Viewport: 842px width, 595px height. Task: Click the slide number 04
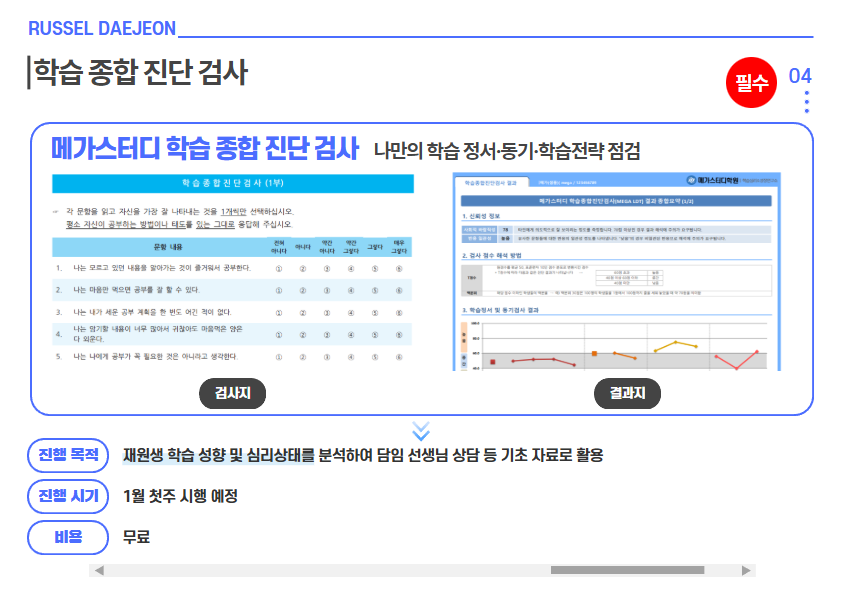pos(800,76)
